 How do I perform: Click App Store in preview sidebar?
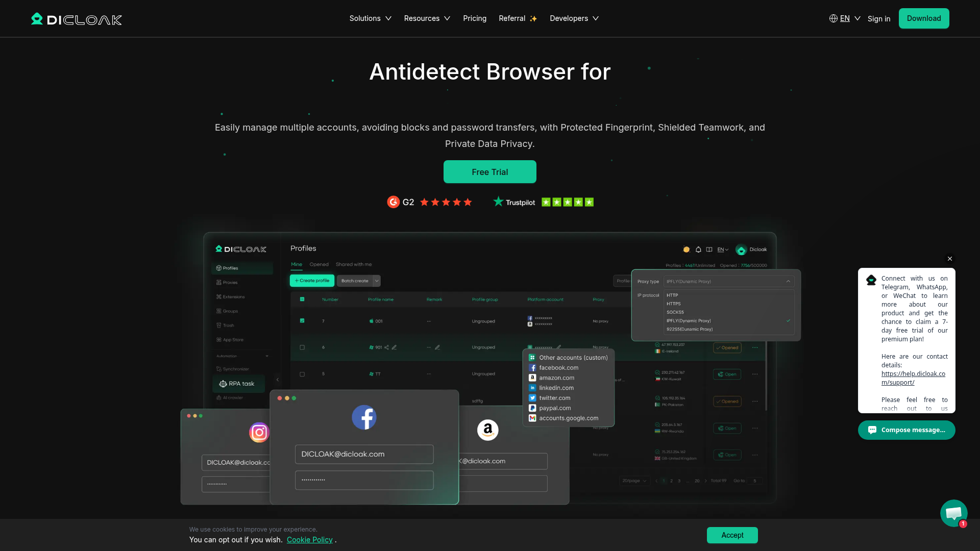coord(230,339)
